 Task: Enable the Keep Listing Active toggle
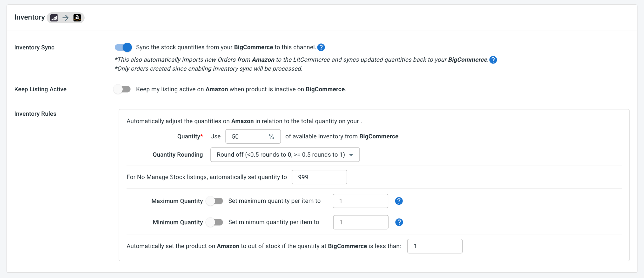coord(122,89)
